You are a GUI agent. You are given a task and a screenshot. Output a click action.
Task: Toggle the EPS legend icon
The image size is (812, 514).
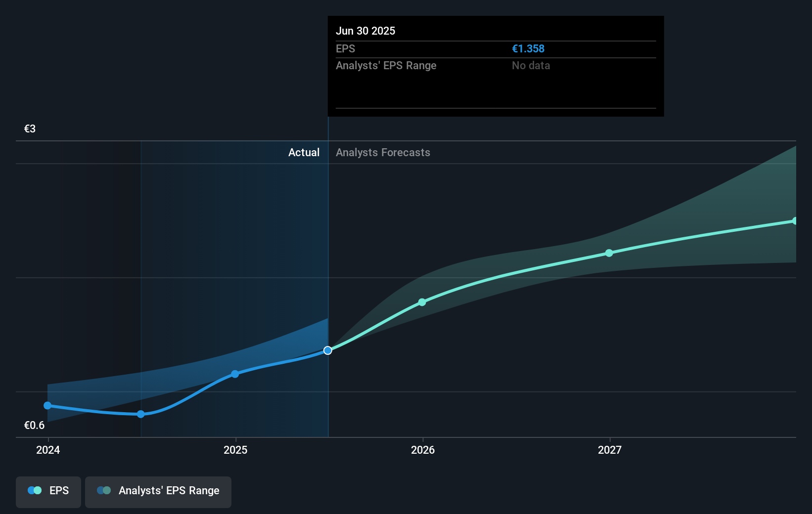coord(34,490)
